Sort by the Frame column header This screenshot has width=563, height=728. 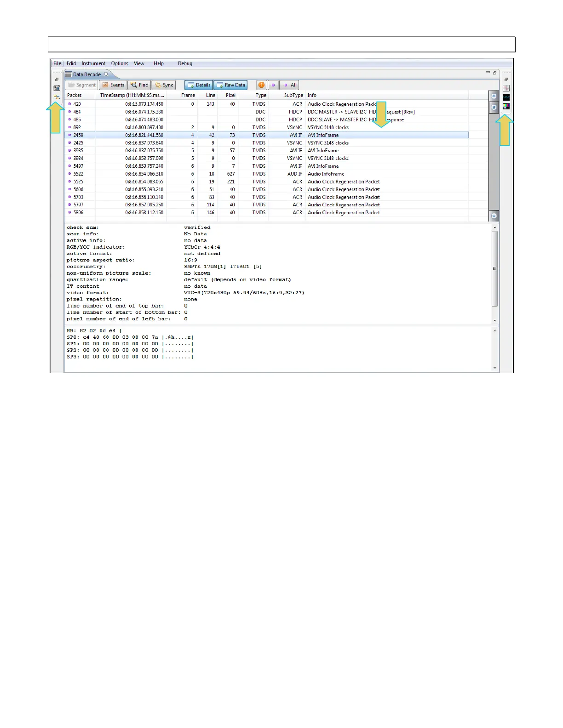[182, 95]
